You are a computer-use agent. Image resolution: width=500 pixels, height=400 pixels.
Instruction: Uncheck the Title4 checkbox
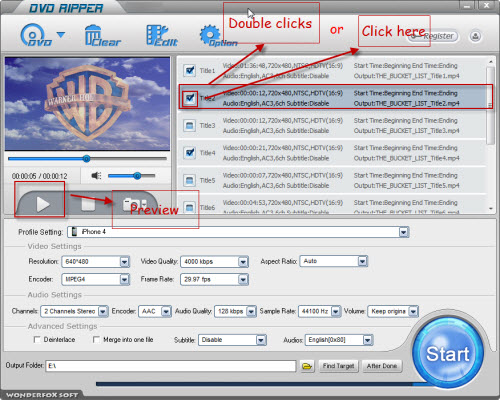pyautogui.click(x=190, y=153)
